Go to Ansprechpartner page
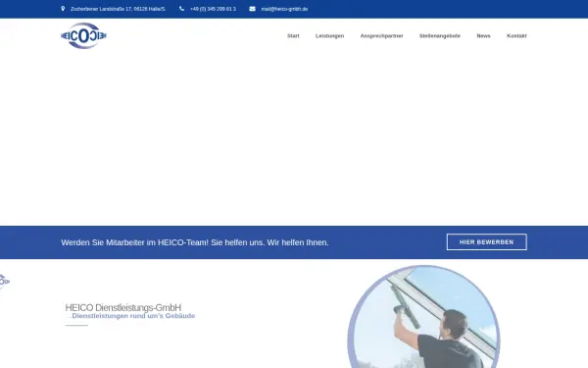588x368 pixels. 382,35
